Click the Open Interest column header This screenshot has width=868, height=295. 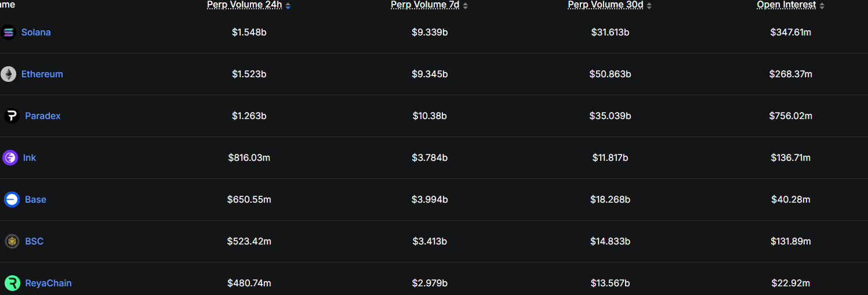pyautogui.click(x=786, y=5)
